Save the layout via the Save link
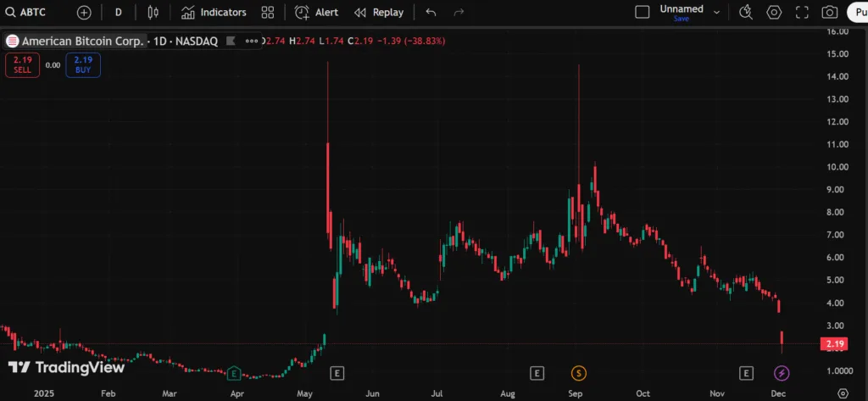 [682, 19]
